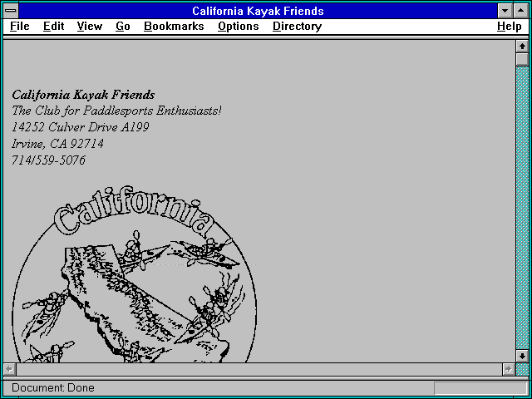Open the Help menu

[510, 27]
